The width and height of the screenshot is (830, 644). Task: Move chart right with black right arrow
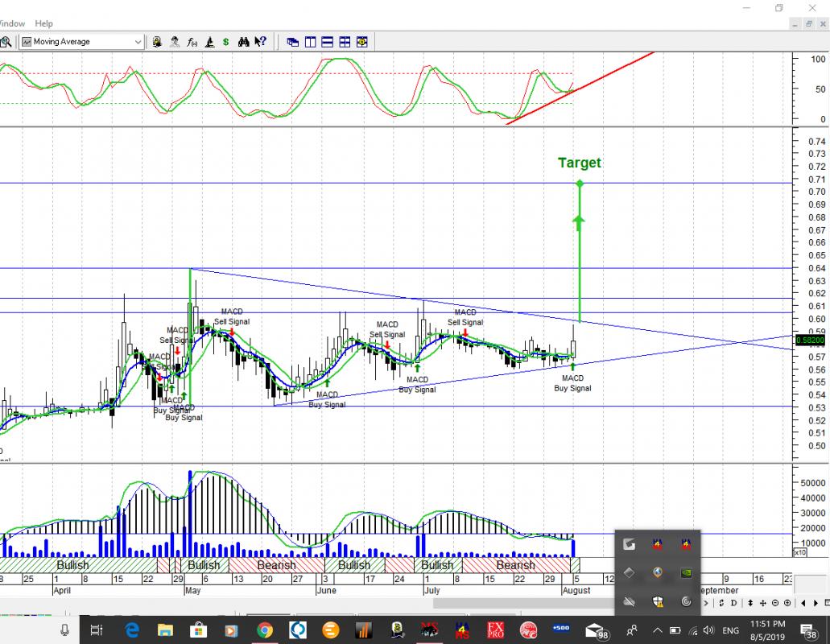pos(816,603)
